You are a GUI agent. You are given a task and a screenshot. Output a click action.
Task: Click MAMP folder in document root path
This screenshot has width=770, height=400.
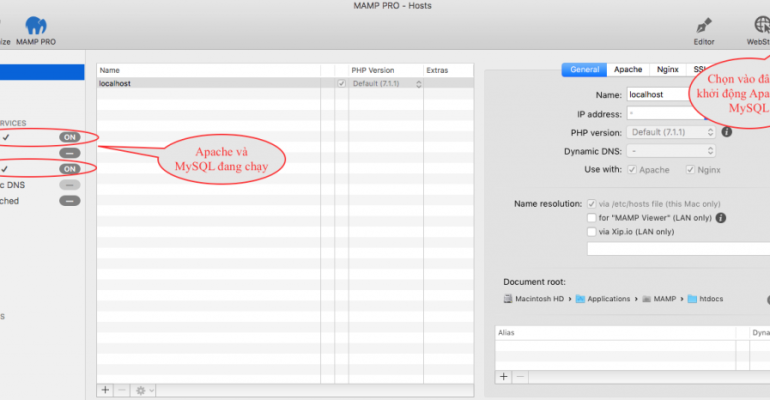click(x=659, y=299)
